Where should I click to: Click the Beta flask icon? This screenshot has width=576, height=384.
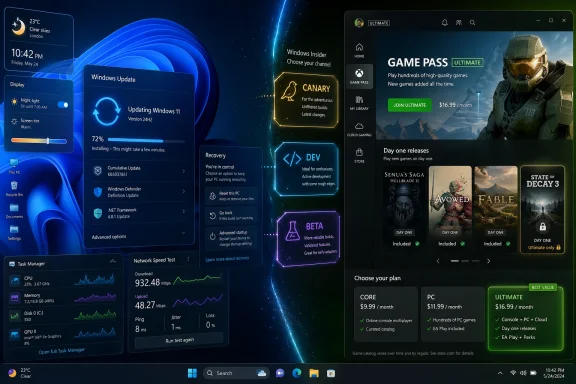tap(293, 231)
